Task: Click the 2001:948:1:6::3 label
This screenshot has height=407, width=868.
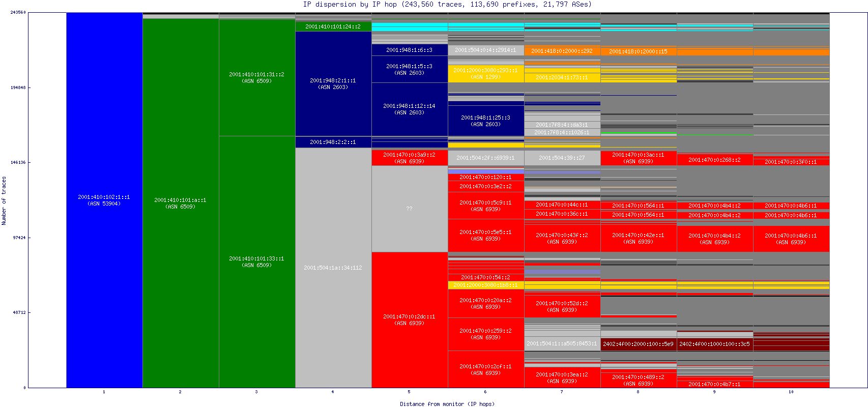Action: pyautogui.click(x=410, y=50)
